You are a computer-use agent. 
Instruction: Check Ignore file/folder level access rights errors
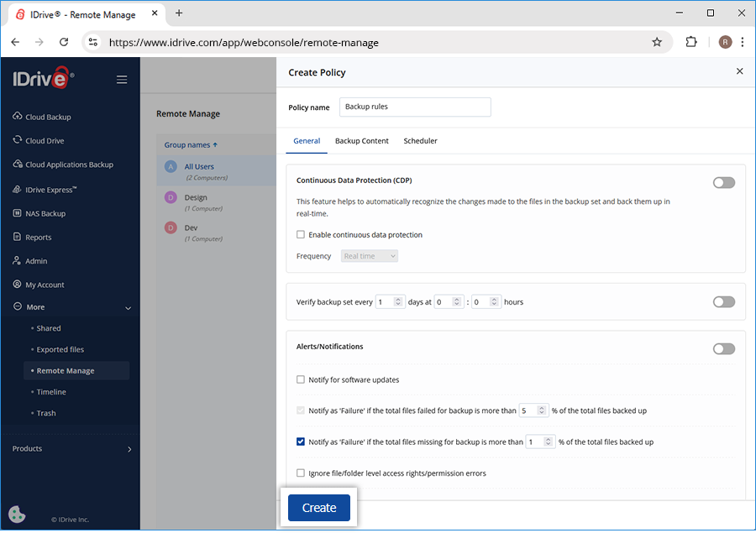301,473
